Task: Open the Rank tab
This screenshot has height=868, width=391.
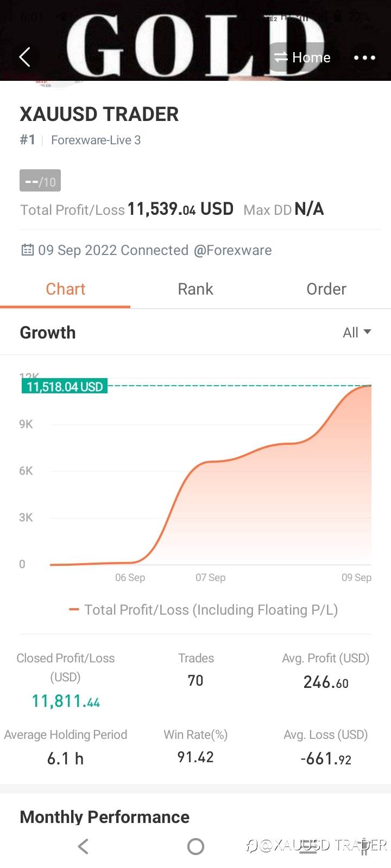Action: (195, 289)
